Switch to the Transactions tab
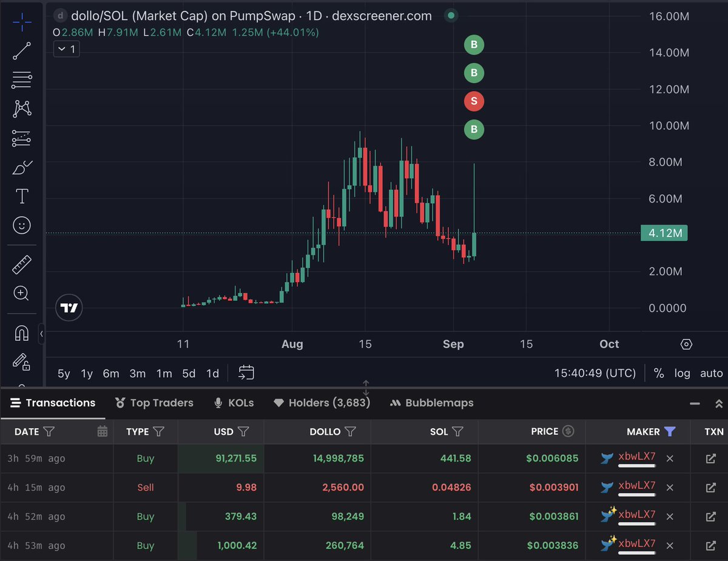 (x=53, y=403)
